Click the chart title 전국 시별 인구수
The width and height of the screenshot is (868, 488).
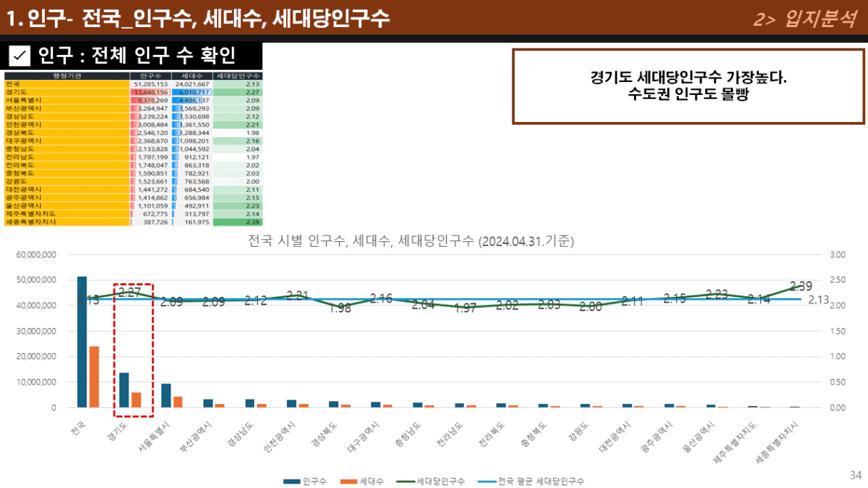click(x=410, y=241)
